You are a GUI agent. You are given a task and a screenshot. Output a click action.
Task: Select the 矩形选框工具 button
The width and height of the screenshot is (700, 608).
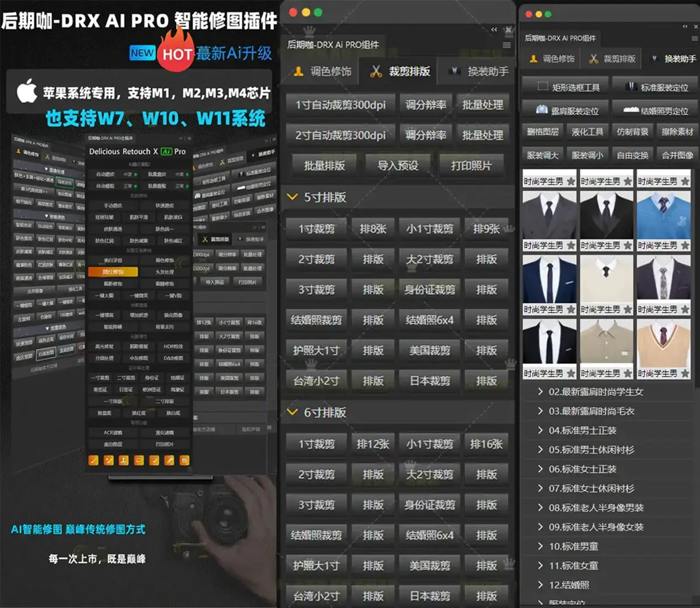point(566,87)
